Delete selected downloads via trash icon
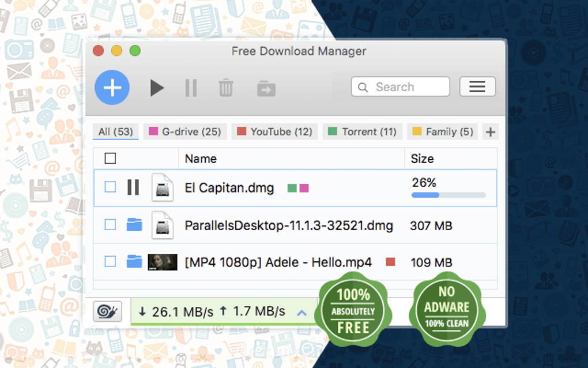 point(225,88)
